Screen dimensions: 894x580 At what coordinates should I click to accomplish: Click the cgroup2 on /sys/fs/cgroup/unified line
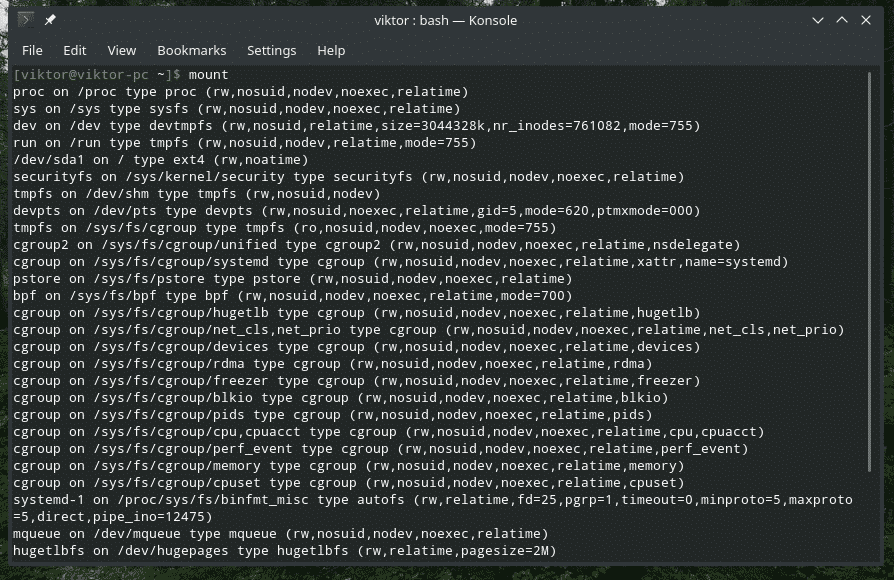(x=376, y=245)
